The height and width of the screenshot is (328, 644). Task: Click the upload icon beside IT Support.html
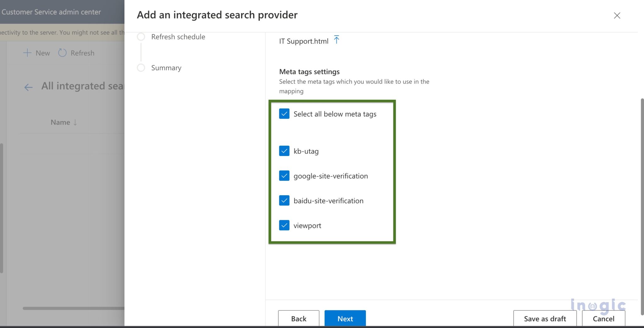336,40
